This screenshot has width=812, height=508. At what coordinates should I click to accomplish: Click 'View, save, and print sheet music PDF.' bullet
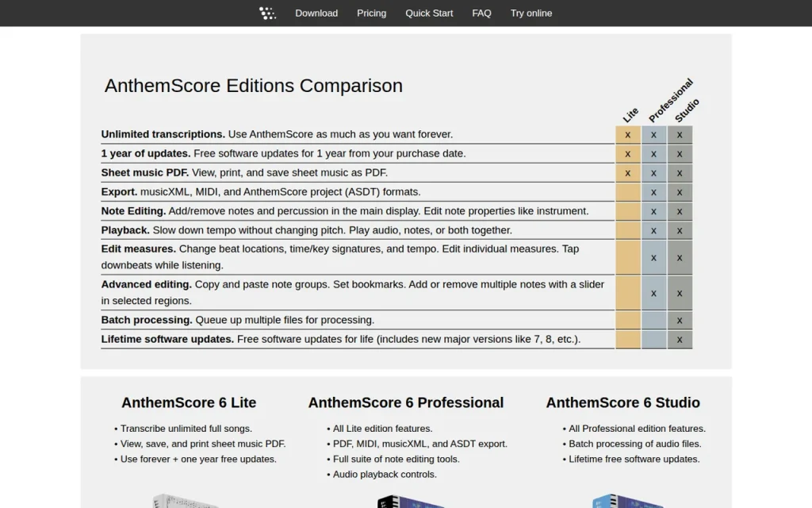pyautogui.click(x=203, y=444)
